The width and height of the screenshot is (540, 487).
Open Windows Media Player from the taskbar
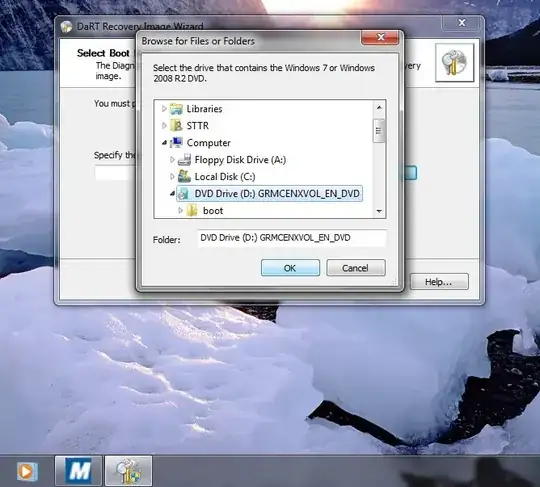27,471
